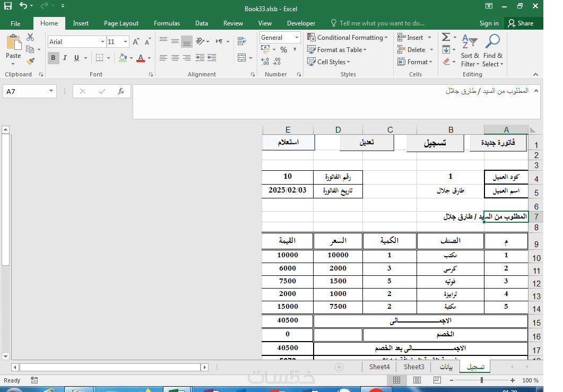Screen dimensions: 563x392
Task: Set bottom vertical alignment
Action: [187, 42]
